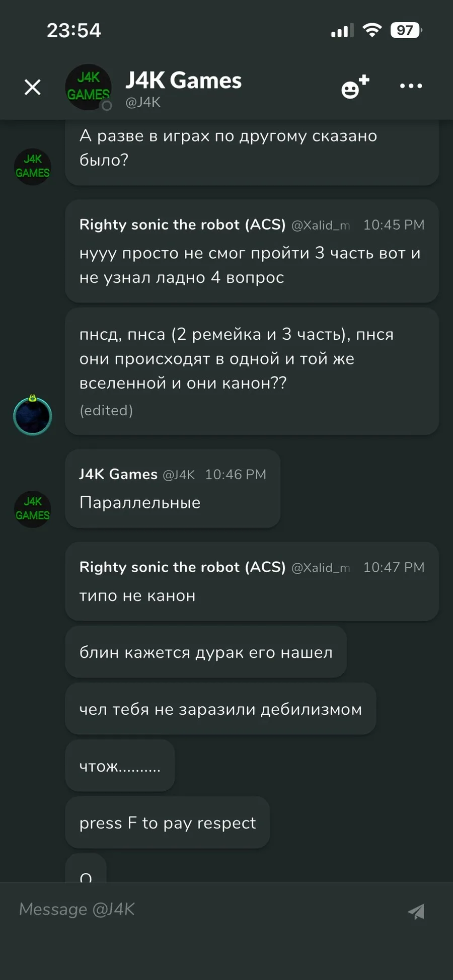Tap the @J4K handle under title

[x=143, y=102]
